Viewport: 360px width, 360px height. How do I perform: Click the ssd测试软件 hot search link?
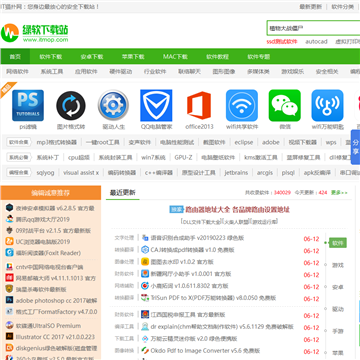pos(282,42)
